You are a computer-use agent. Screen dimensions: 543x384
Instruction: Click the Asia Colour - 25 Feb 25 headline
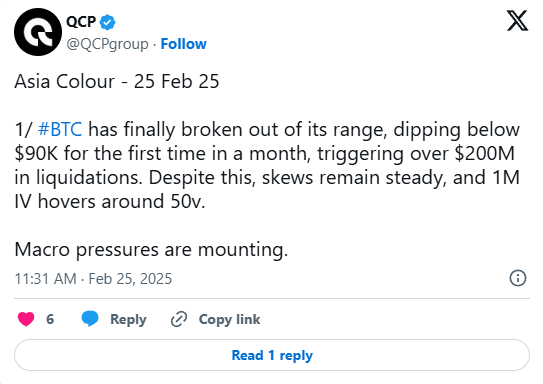click(117, 82)
